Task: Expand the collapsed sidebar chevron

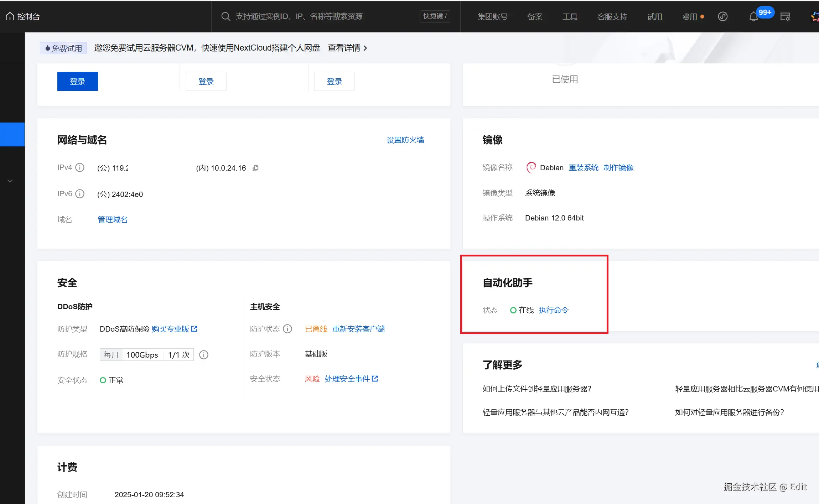Action: 10,181
